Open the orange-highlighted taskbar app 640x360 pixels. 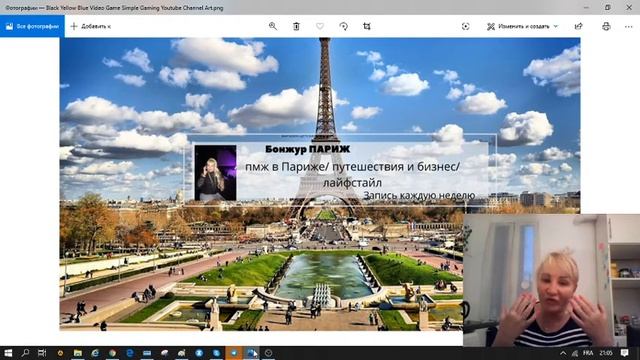pos(234,353)
